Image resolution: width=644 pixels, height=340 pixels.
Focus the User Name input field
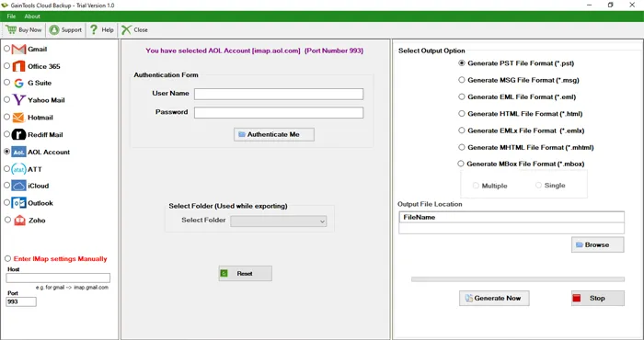279,94
